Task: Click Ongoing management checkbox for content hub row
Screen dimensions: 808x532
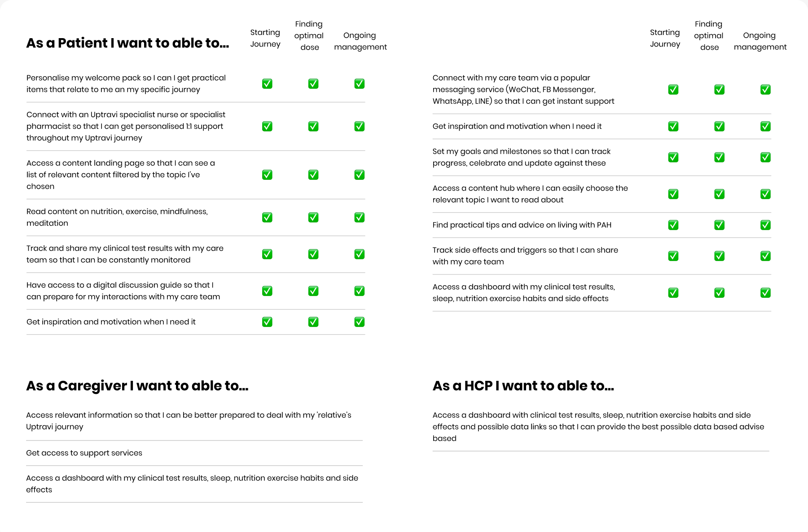Action: pyautogui.click(x=766, y=194)
